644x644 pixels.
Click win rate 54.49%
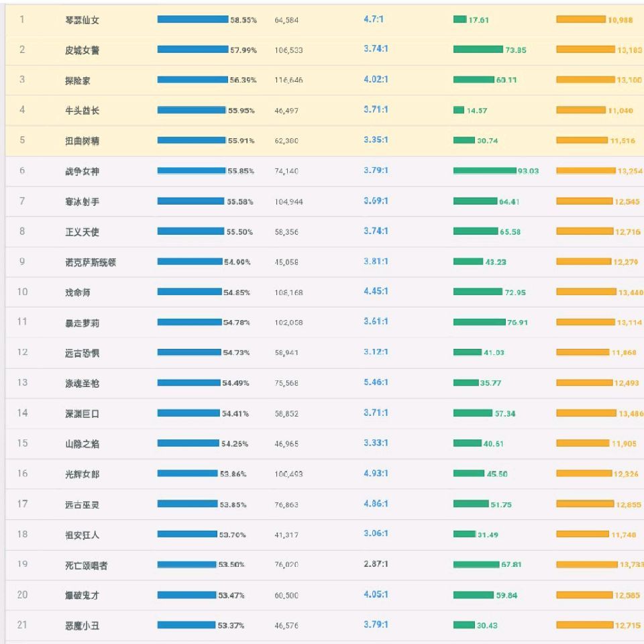pyautogui.click(x=235, y=383)
